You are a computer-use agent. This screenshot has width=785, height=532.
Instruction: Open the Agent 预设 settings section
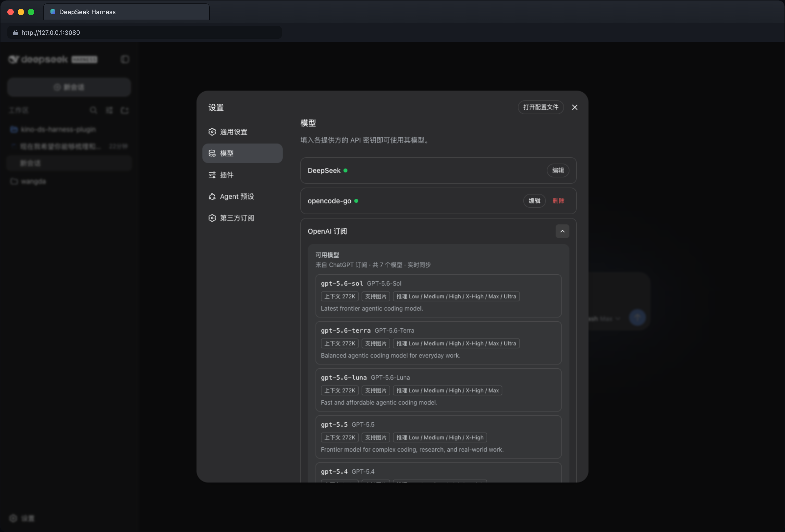click(242, 197)
